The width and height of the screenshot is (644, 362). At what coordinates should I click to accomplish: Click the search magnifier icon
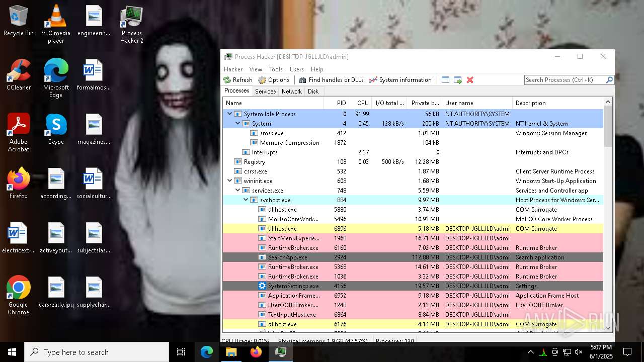tap(609, 80)
